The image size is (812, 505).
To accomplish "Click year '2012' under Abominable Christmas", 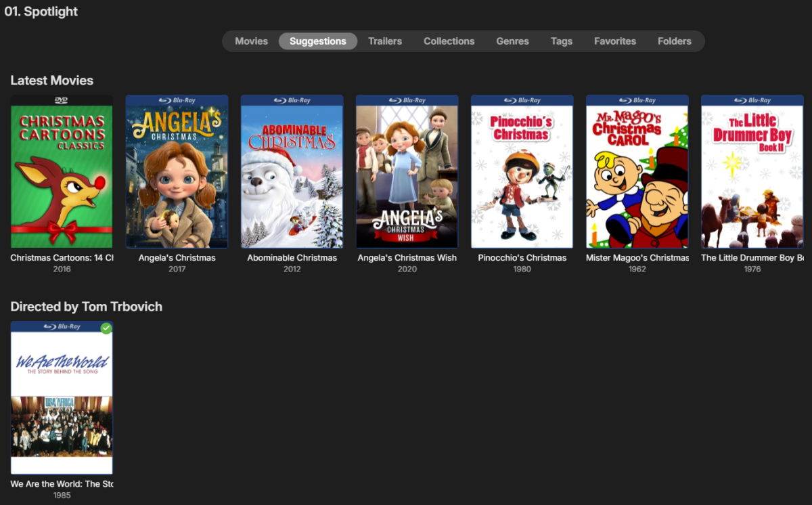I will click(292, 269).
